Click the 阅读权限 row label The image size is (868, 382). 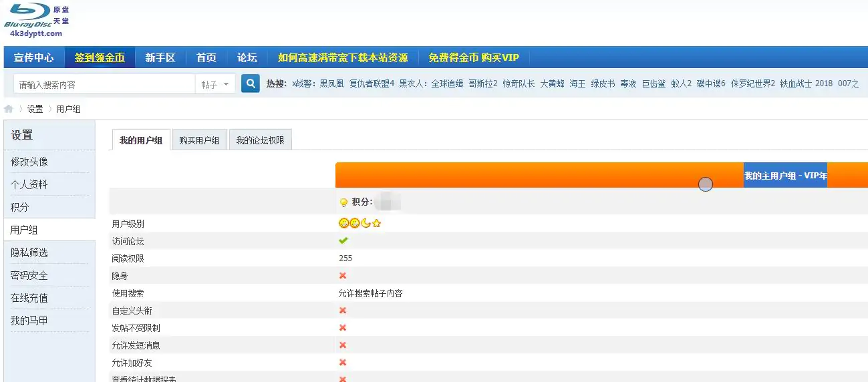coord(128,258)
